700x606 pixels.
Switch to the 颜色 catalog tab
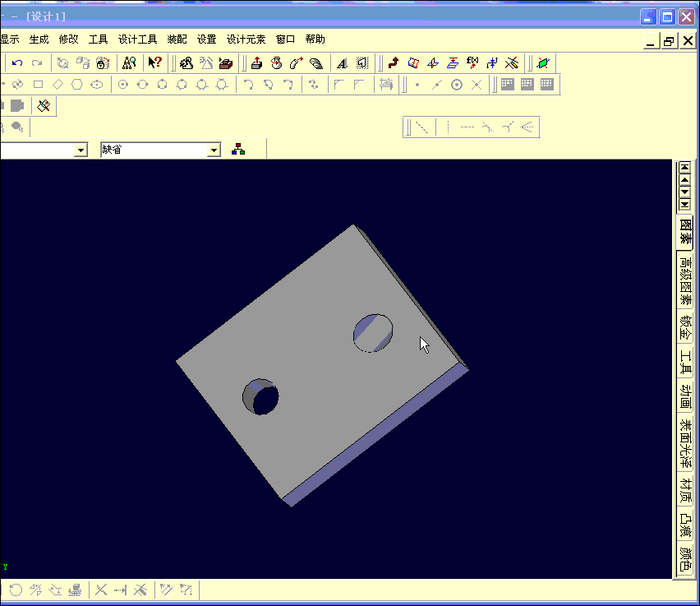point(685,559)
